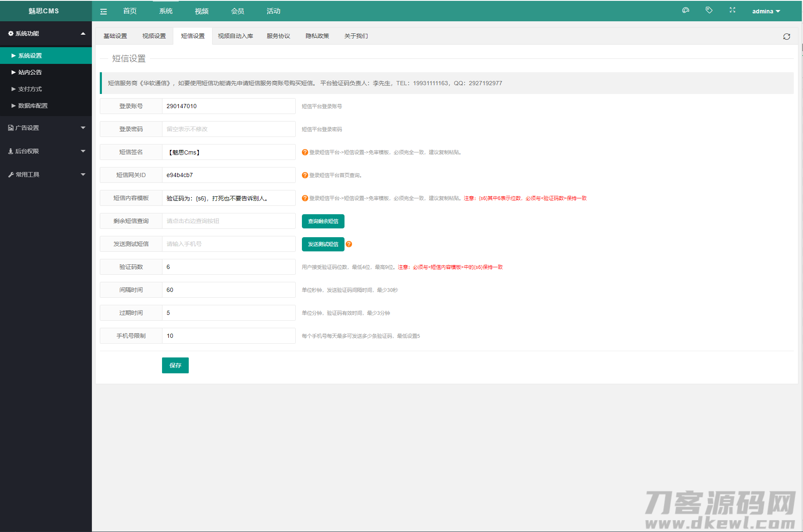The height and width of the screenshot is (532, 803).
Task: Click question icon beside 短信网关ID hint
Action: click(x=305, y=175)
